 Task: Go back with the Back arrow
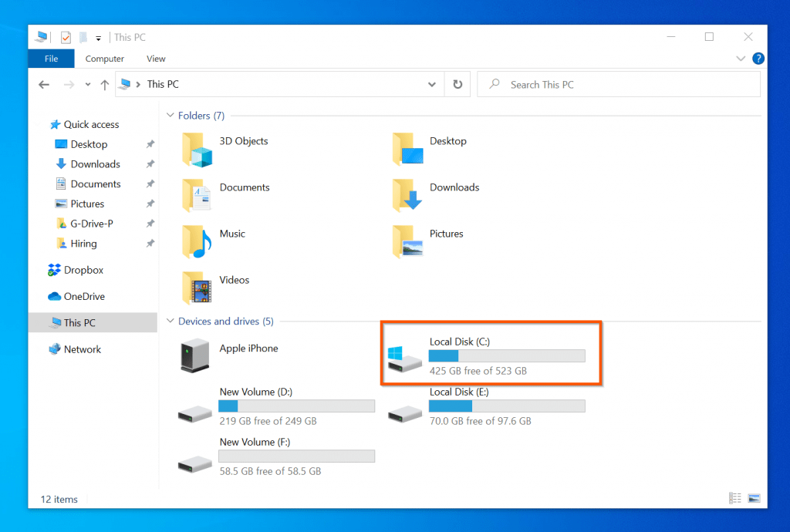(x=44, y=85)
